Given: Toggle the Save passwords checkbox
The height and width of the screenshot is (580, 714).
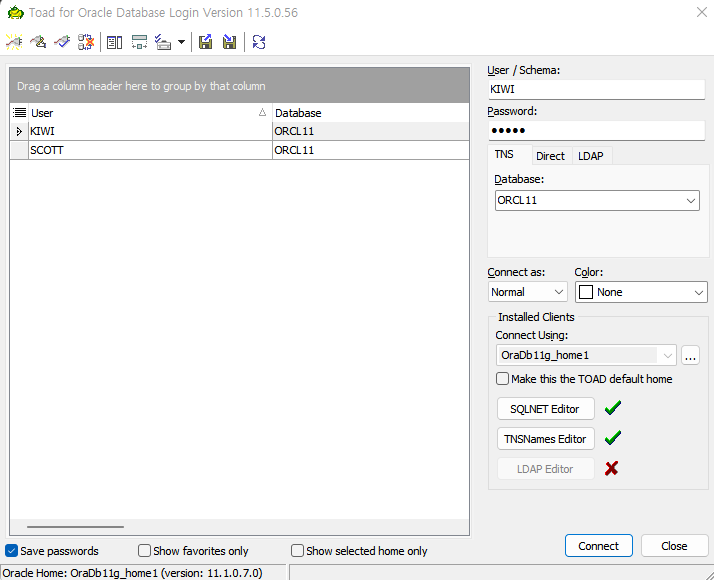Looking at the screenshot, I should point(11,551).
